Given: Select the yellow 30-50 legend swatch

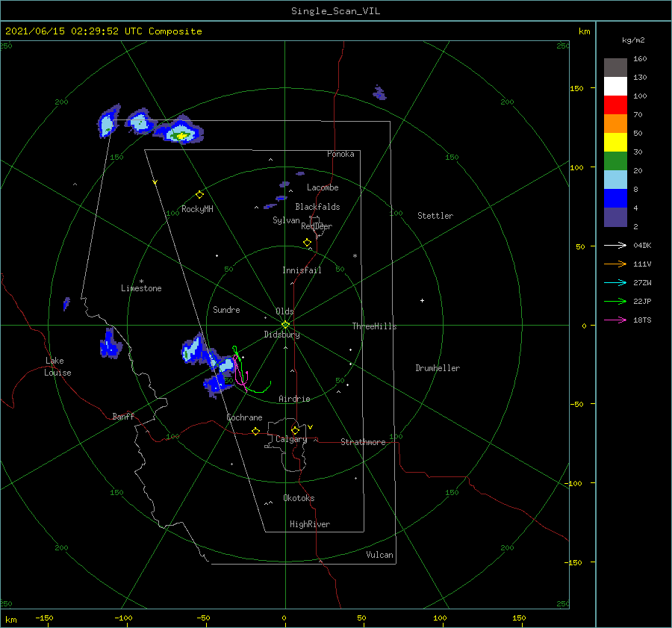Looking at the screenshot, I should point(615,143).
